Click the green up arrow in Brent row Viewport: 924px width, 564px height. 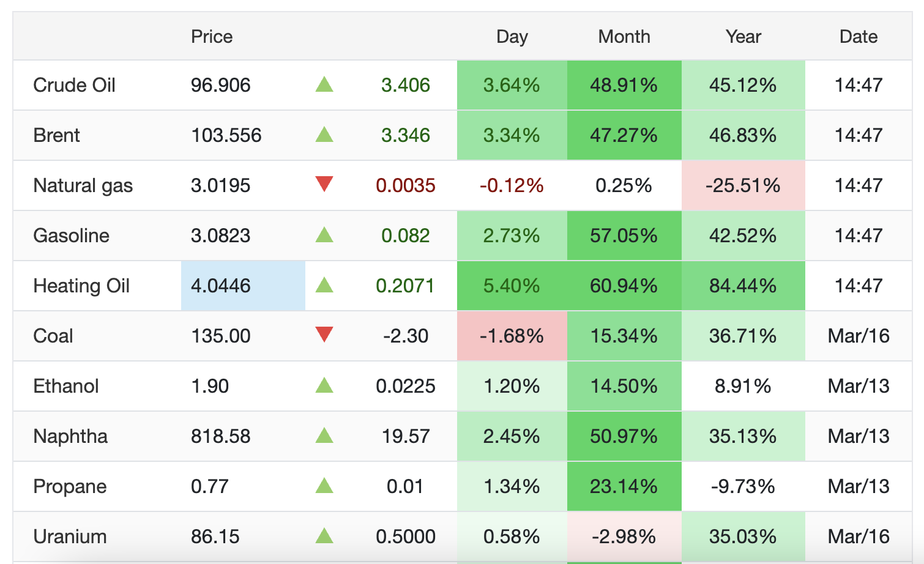[x=324, y=135]
